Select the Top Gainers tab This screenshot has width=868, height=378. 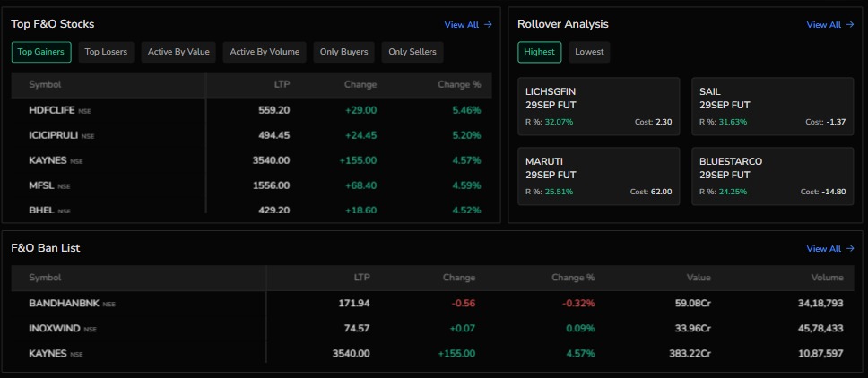tap(41, 52)
